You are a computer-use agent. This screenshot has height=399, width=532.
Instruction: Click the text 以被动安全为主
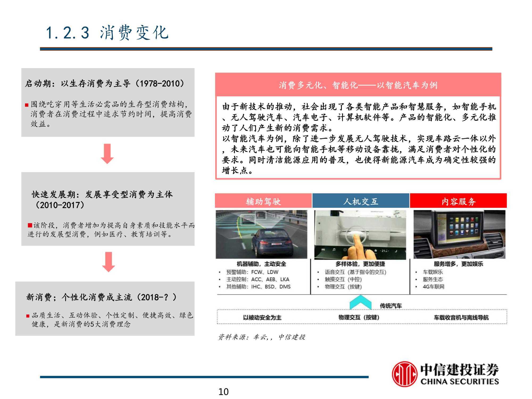(x=262, y=318)
